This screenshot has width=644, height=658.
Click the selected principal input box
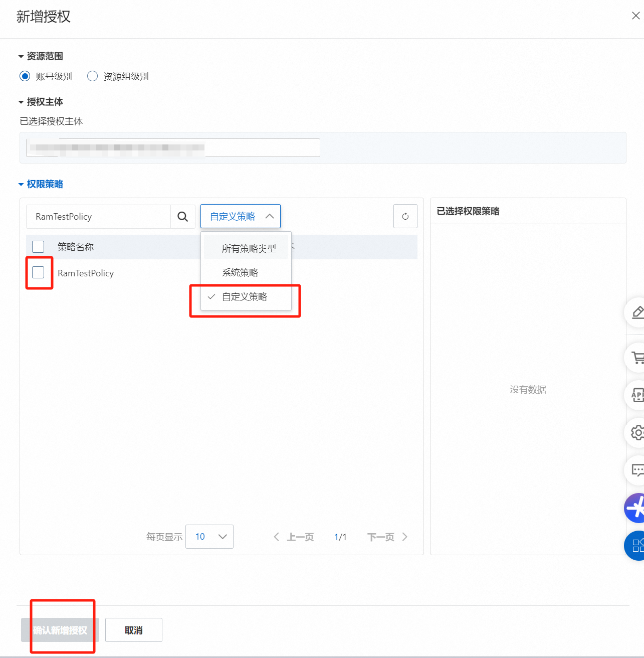[x=173, y=147]
